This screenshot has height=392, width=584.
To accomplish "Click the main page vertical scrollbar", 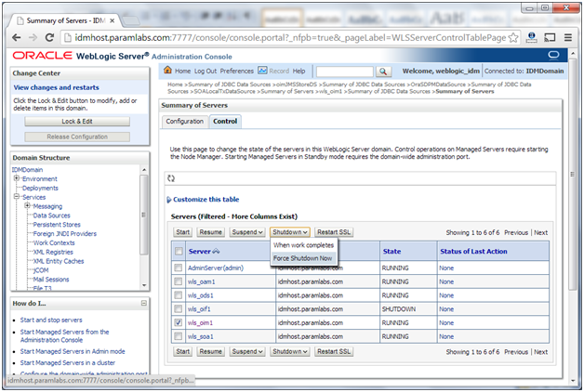I will click(x=573, y=174).
